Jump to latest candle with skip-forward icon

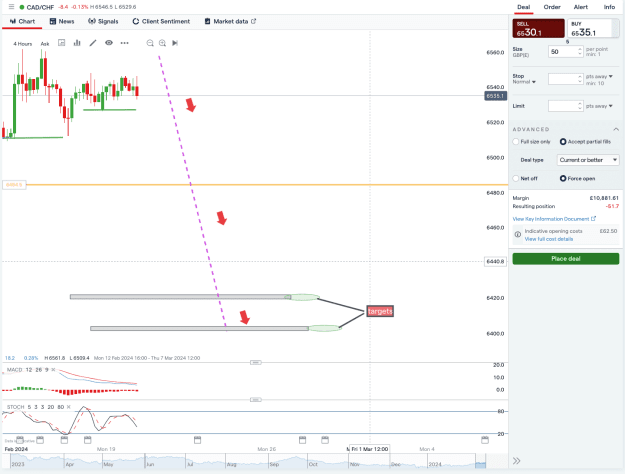tap(175, 43)
